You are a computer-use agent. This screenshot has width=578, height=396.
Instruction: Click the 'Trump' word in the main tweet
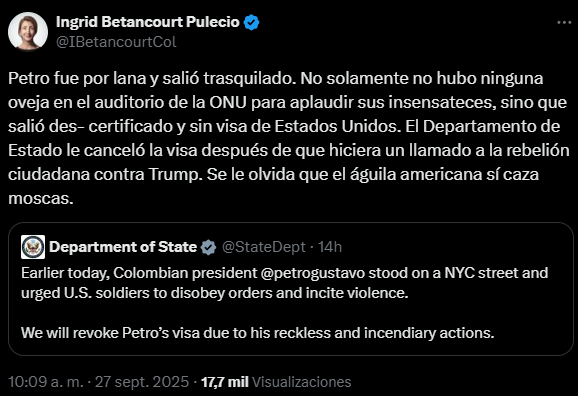pos(176,174)
